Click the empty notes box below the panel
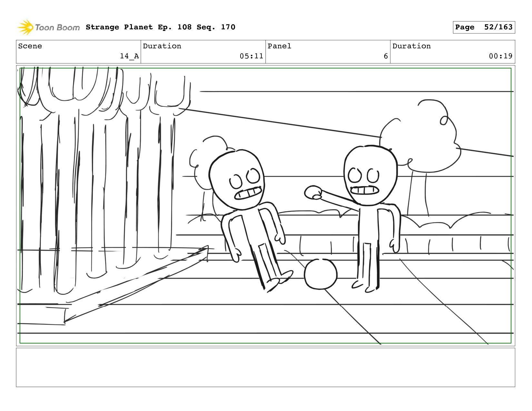The height and width of the screenshot is (411, 532). (265, 367)
